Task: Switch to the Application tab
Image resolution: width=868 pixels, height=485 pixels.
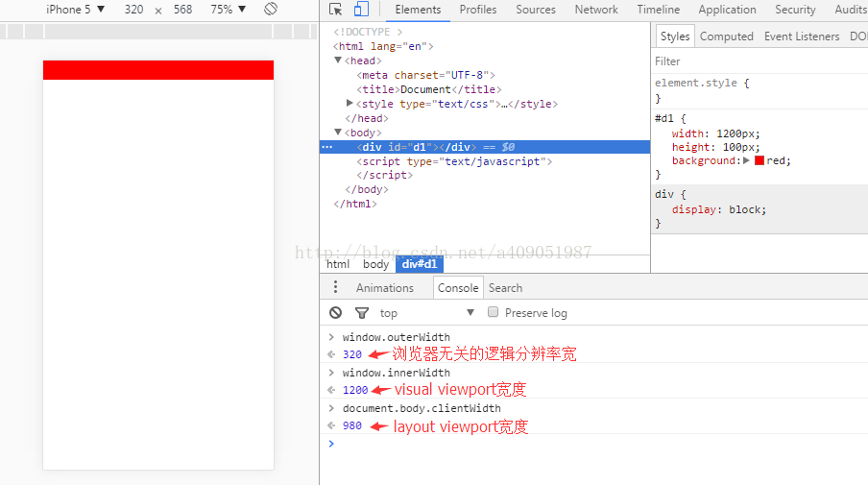Action: [x=727, y=10]
